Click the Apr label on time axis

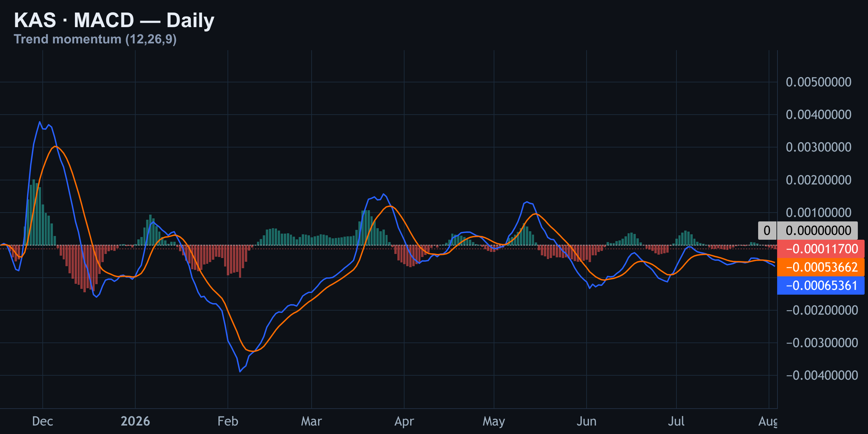pos(404,421)
